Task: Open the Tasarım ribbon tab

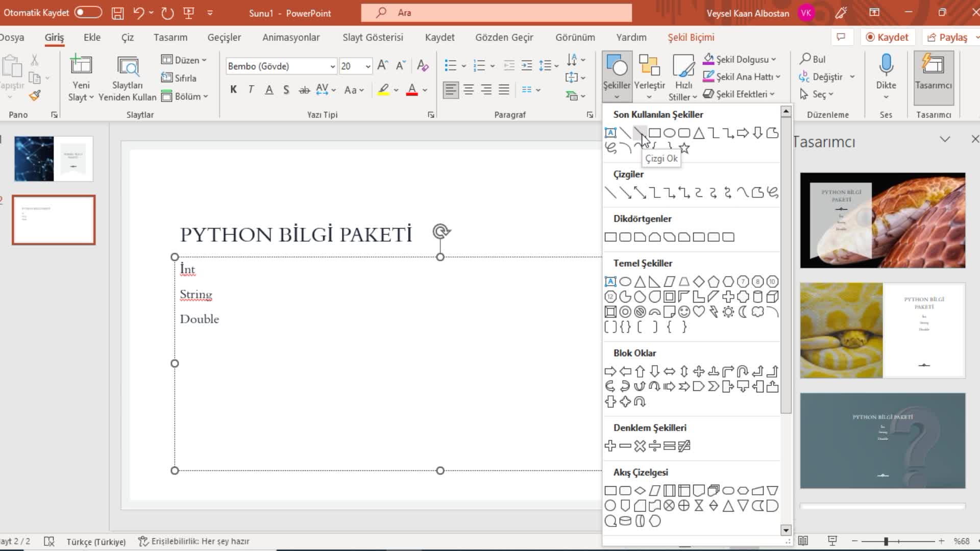Action: (x=170, y=37)
